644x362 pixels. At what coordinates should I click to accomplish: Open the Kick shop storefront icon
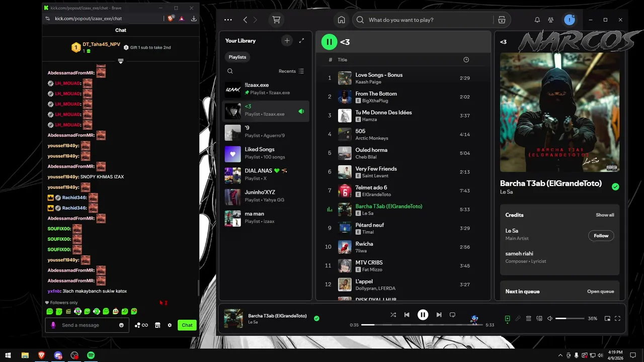(x=157, y=325)
